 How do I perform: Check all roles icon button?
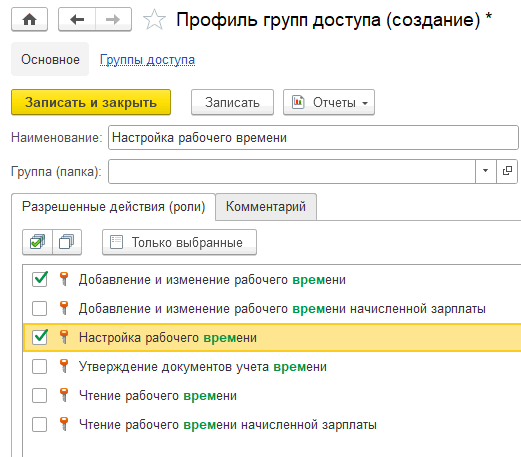pos(37,242)
